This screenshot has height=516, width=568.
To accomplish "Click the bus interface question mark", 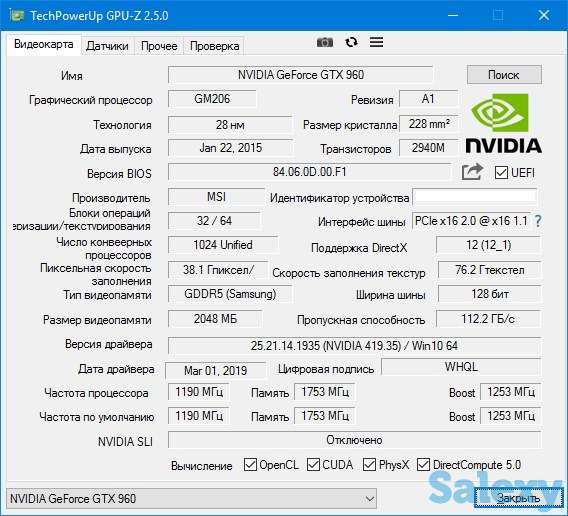I will (x=538, y=221).
